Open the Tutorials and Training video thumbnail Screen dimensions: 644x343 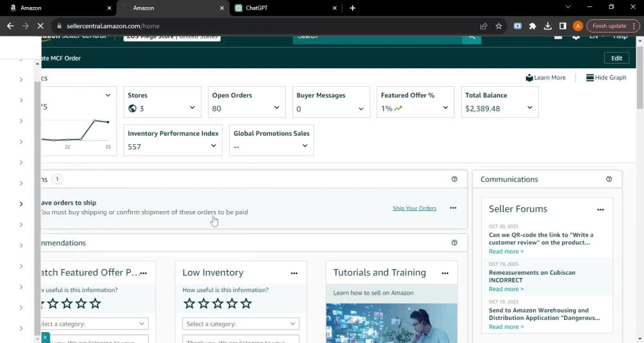392,323
